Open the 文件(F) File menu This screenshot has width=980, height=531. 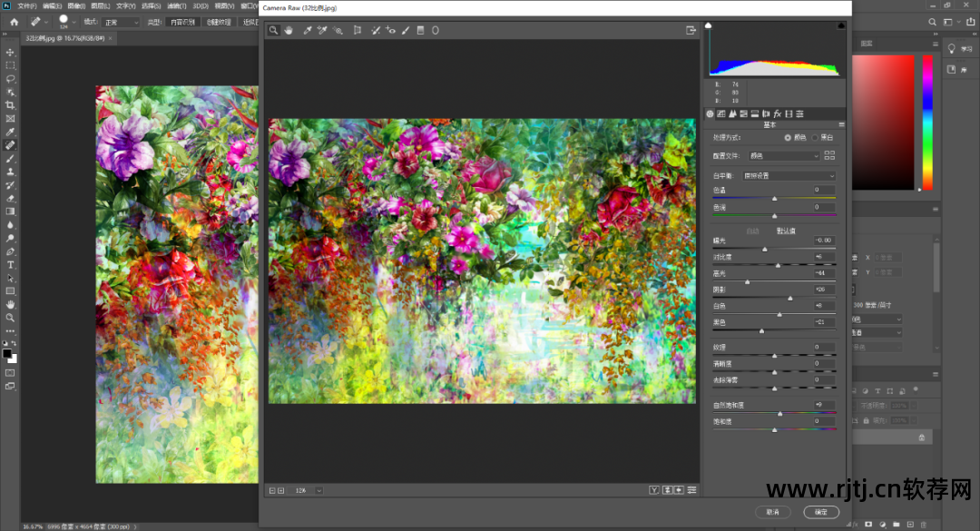click(x=27, y=5)
